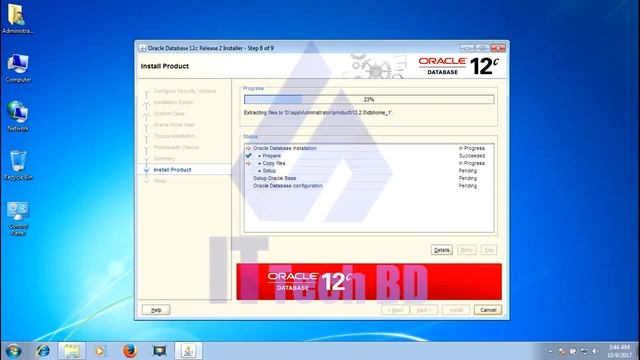Open the Network desktop icon
Viewport: 640px width, 360px height.
click(x=18, y=116)
